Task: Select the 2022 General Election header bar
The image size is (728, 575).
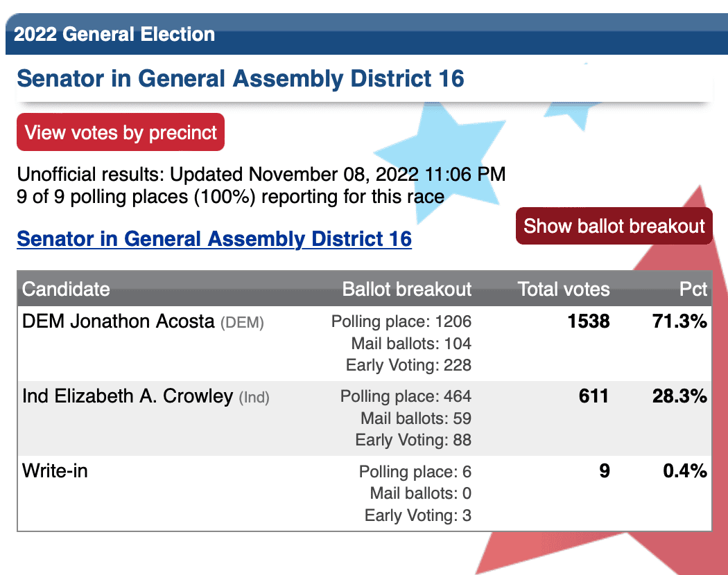Action: pyautogui.click(x=367, y=34)
